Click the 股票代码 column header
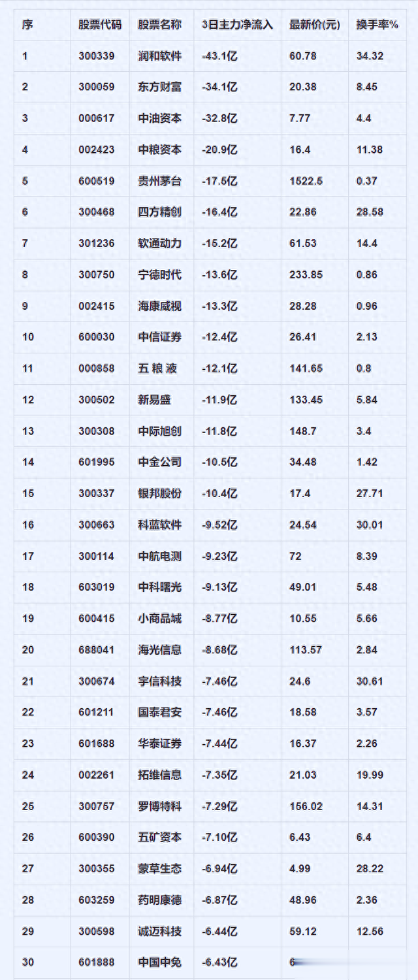The image size is (418, 980). [99, 25]
